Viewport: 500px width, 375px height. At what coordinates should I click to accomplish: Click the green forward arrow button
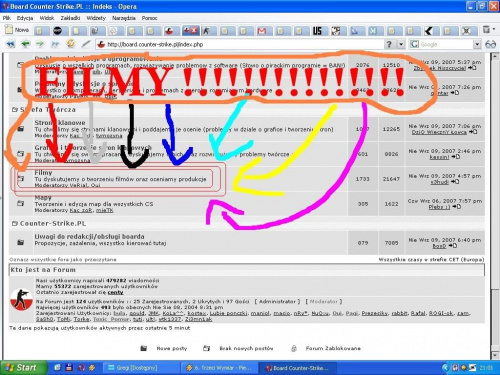click(40, 44)
